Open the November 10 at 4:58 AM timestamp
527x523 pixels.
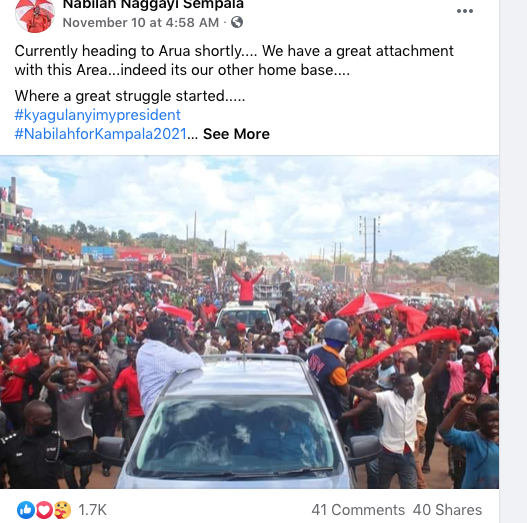tap(141, 23)
